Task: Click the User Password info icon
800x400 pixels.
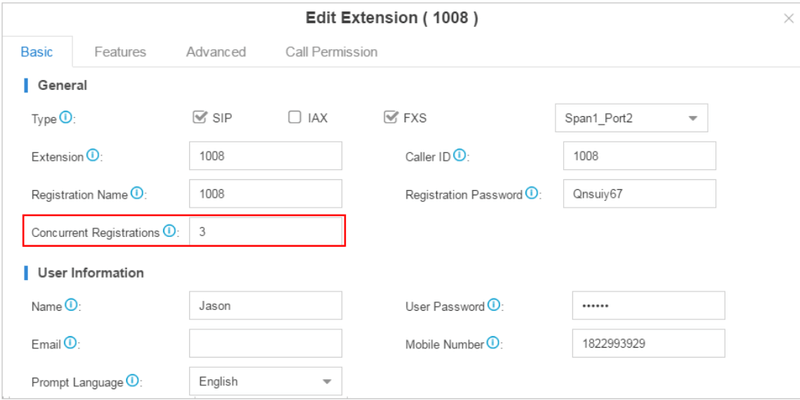Action: 492,305
